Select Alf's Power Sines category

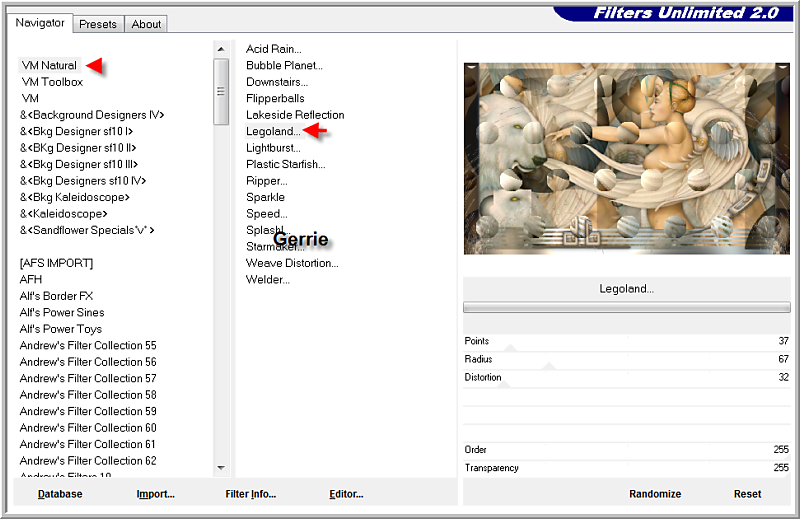click(x=62, y=312)
